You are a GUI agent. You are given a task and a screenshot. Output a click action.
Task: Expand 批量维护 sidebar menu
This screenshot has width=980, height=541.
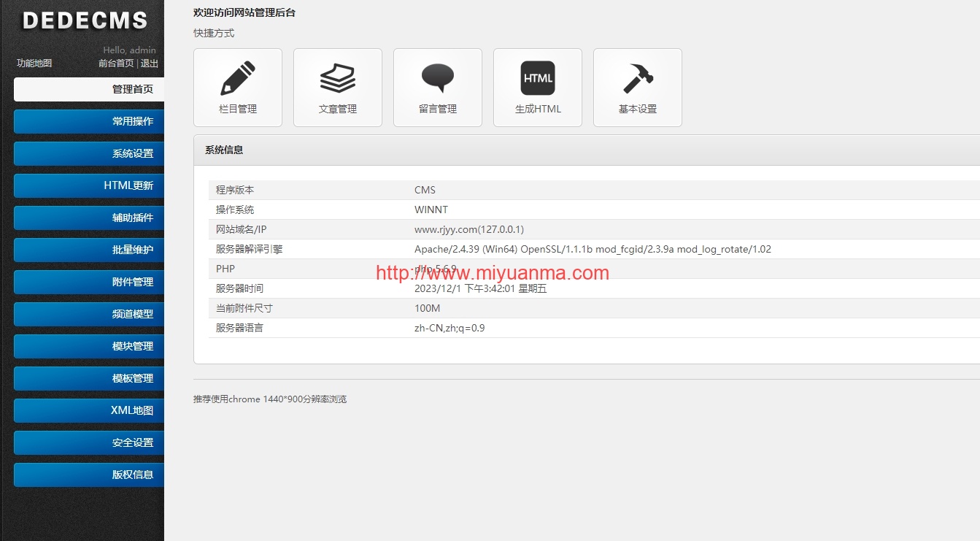tap(89, 250)
